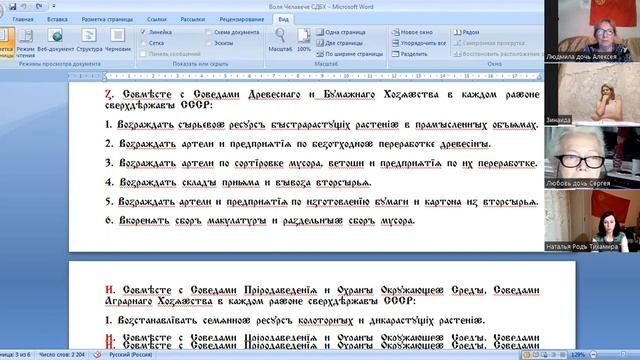
Task: Click list item 1 'быстрарастущіх растеній'
Action: coord(322,124)
